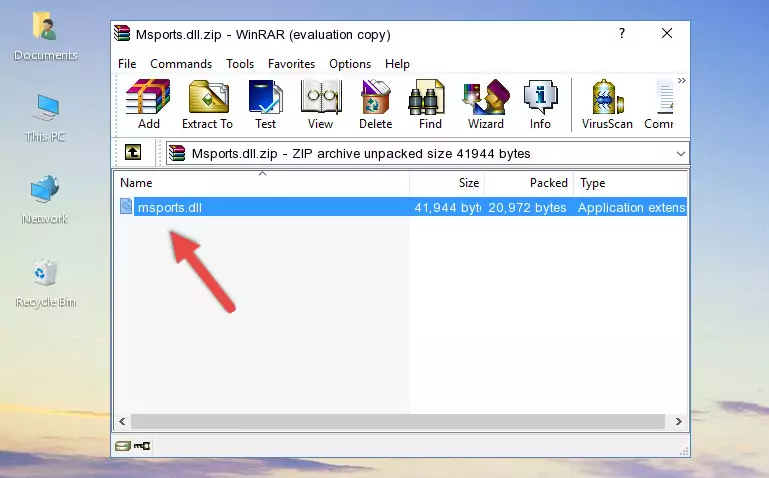Image resolution: width=769 pixels, height=478 pixels.
Task: Open the archive path dropdown
Action: point(681,153)
